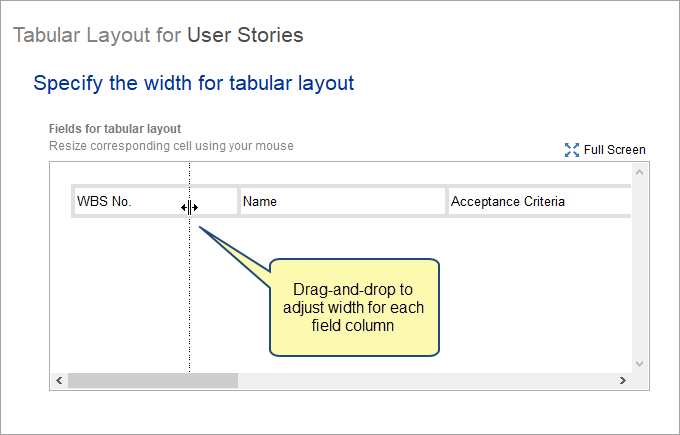
Task: Click the scroll down arrow
Action: coord(639,363)
